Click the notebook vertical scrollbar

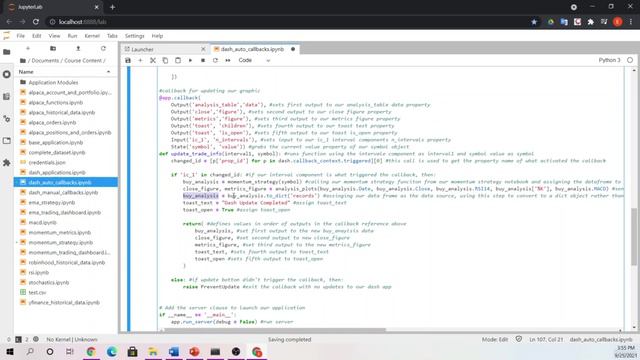[x=633, y=237]
